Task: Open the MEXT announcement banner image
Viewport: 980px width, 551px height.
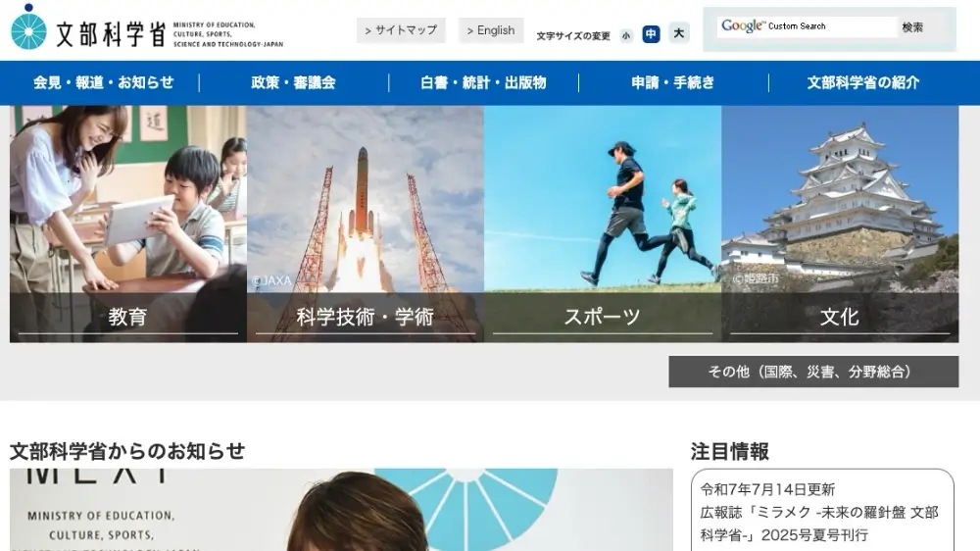Action: click(x=341, y=510)
